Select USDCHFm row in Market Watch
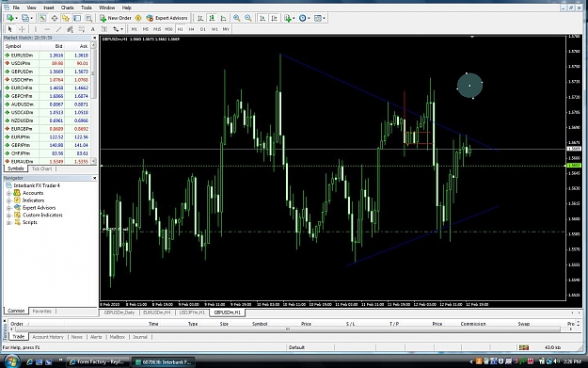This screenshot has height=368, width=588. coord(47,80)
